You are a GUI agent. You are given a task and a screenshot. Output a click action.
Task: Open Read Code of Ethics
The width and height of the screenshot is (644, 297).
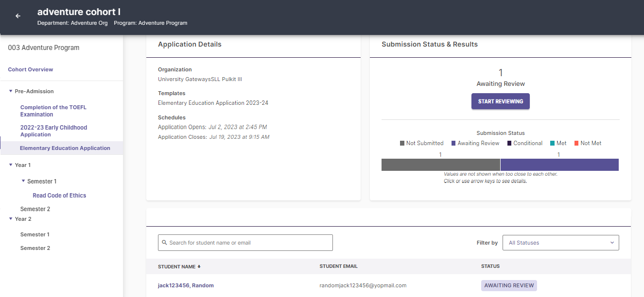coord(59,196)
